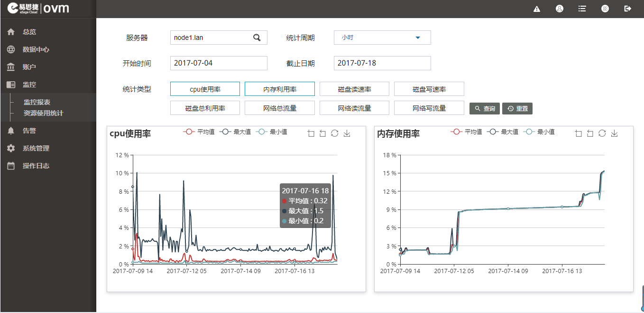
Task: Hide 最小值 series in cpu使用率 legend
Action: [x=271, y=132]
